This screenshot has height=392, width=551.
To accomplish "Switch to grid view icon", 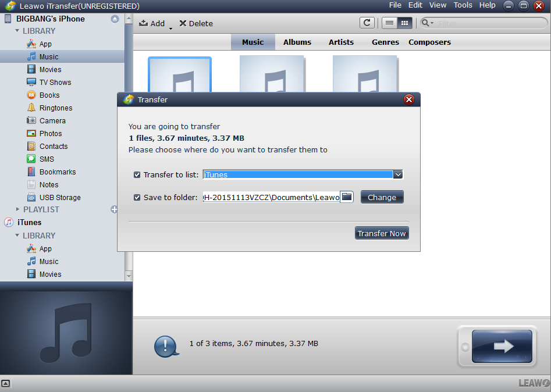I will pyautogui.click(x=405, y=23).
